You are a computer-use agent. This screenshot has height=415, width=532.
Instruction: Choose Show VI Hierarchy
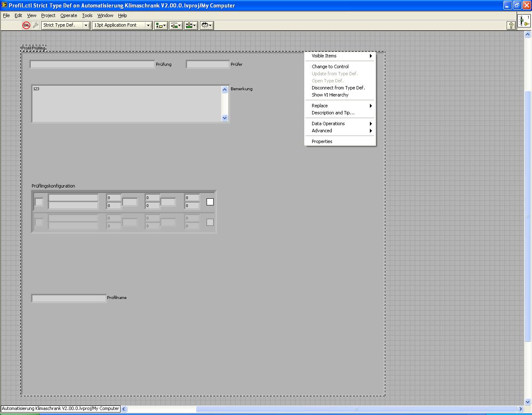click(x=340, y=95)
